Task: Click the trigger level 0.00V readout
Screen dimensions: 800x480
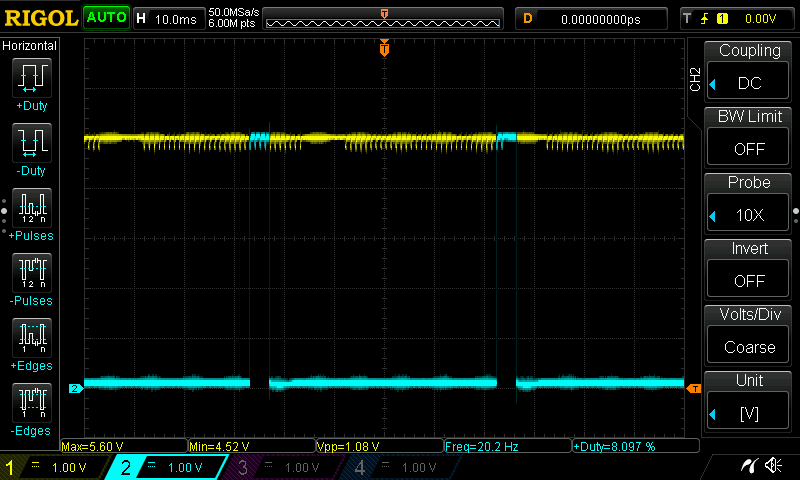Action: click(x=760, y=19)
